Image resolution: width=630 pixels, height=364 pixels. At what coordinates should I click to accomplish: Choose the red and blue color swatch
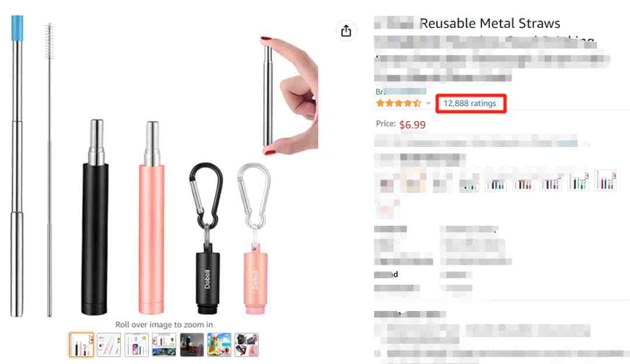[x=606, y=180]
